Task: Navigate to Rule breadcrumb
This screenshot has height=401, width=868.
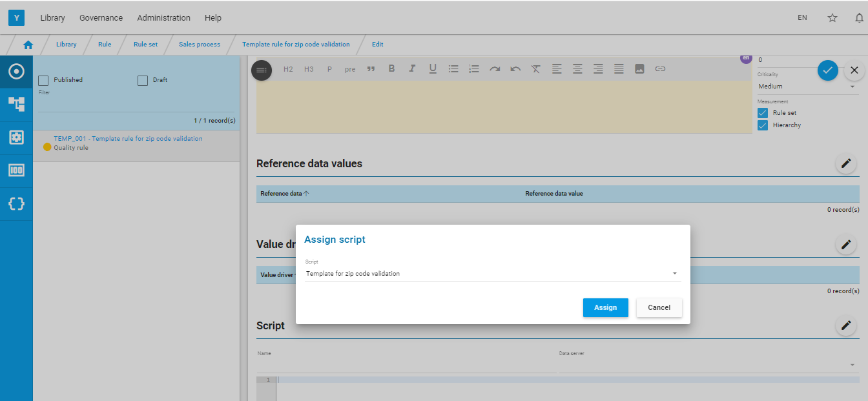Action: (x=105, y=45)
